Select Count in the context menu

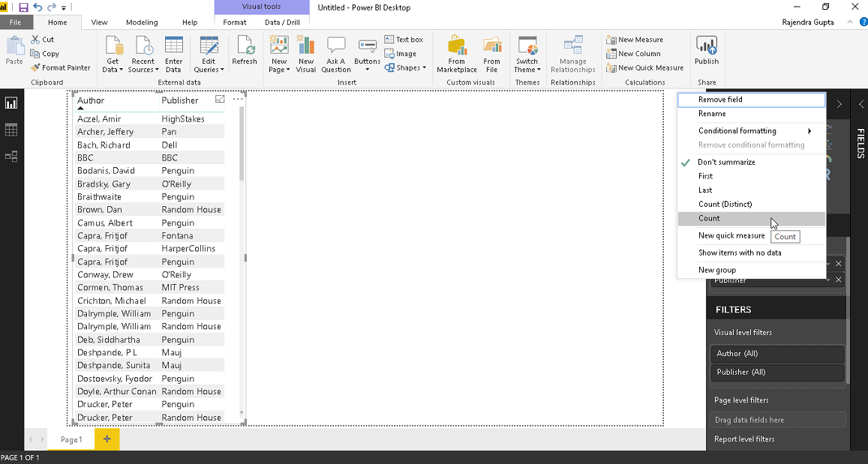click(752, 218)
